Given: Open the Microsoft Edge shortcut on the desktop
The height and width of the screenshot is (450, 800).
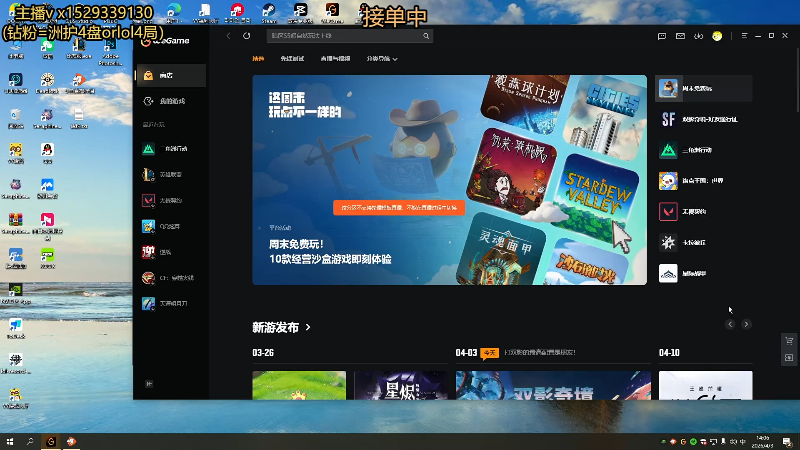Looking at the screenshot, I should click(x=173, y=13).
